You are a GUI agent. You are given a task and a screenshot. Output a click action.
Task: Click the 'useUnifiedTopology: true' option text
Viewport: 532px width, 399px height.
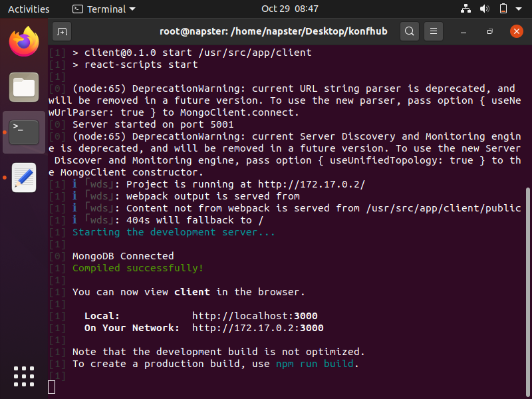coord(402,160)
